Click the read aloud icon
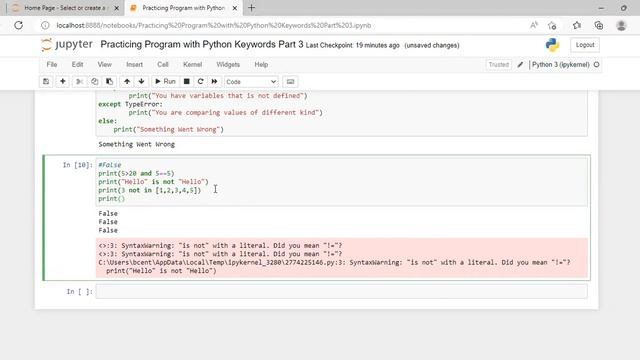 tap(533, 25)
